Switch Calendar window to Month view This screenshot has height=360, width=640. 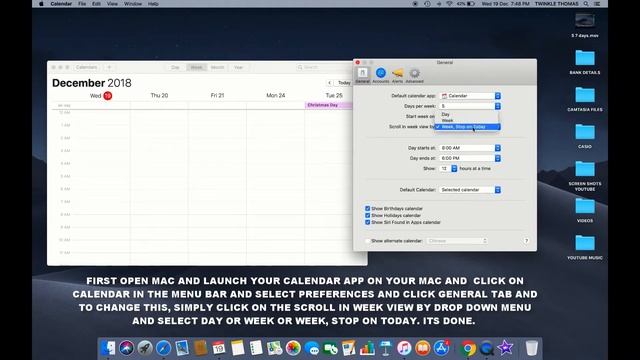coord(218,67)
